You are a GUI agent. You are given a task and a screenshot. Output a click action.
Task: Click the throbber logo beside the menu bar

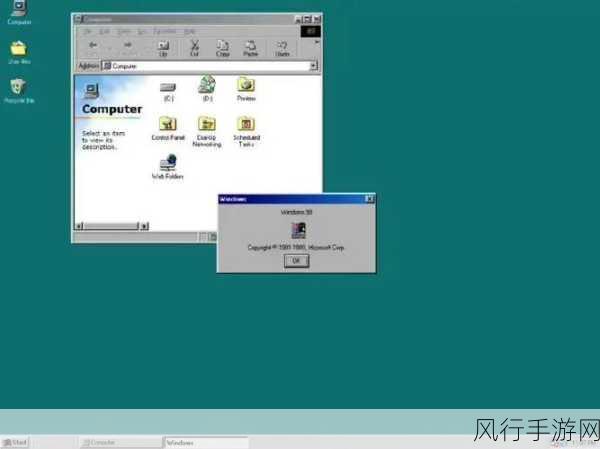pos(311,31)
